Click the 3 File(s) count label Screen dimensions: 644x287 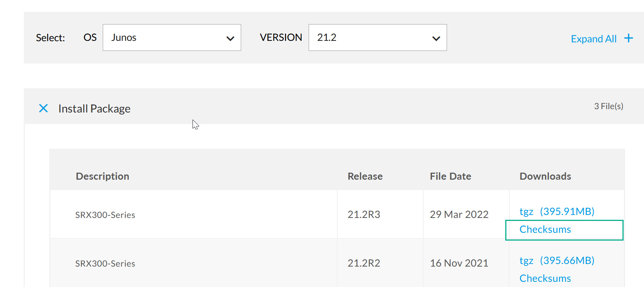[608, 106]
